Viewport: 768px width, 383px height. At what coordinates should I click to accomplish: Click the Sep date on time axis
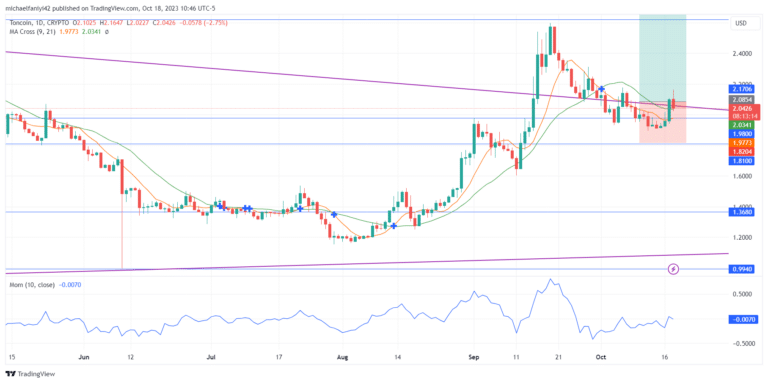point(473,358)
